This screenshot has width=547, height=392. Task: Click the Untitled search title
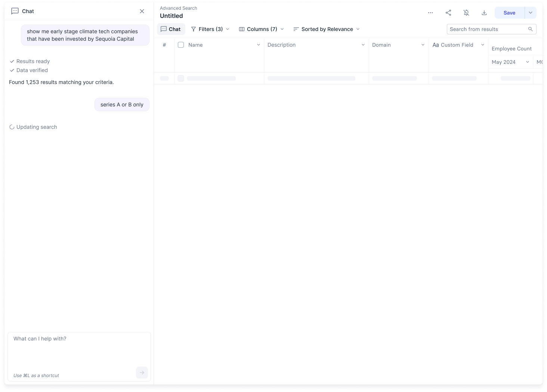tap(171, 16)
